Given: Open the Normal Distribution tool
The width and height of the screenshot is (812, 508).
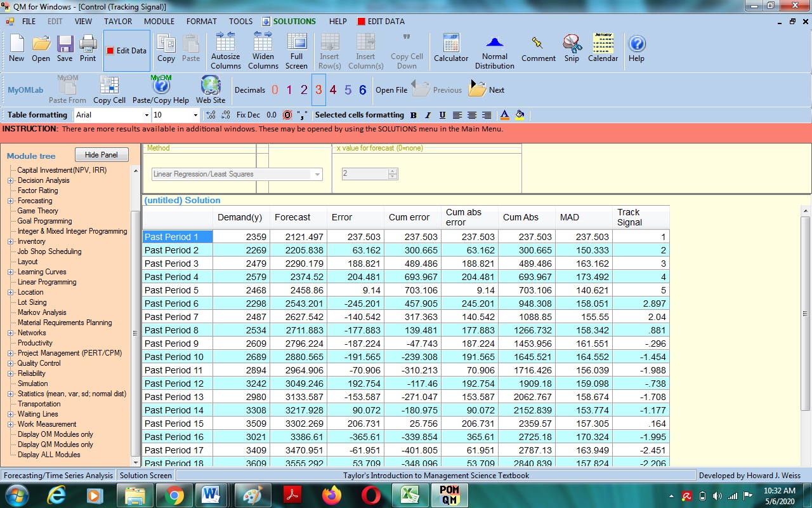Looking at the screenshot, I should pos(495,51).
